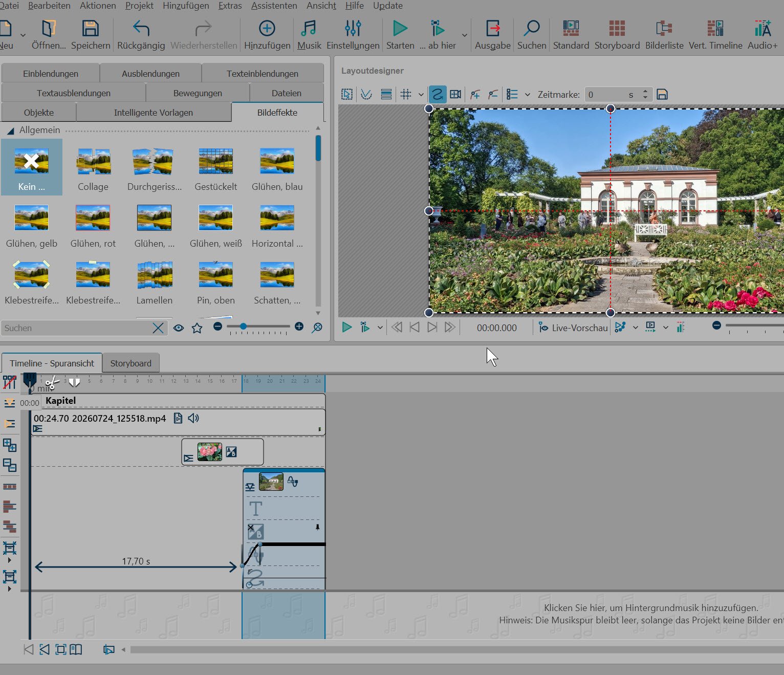
Task: Toggle the favorites star filter
Action: click(x=197, y=328)
